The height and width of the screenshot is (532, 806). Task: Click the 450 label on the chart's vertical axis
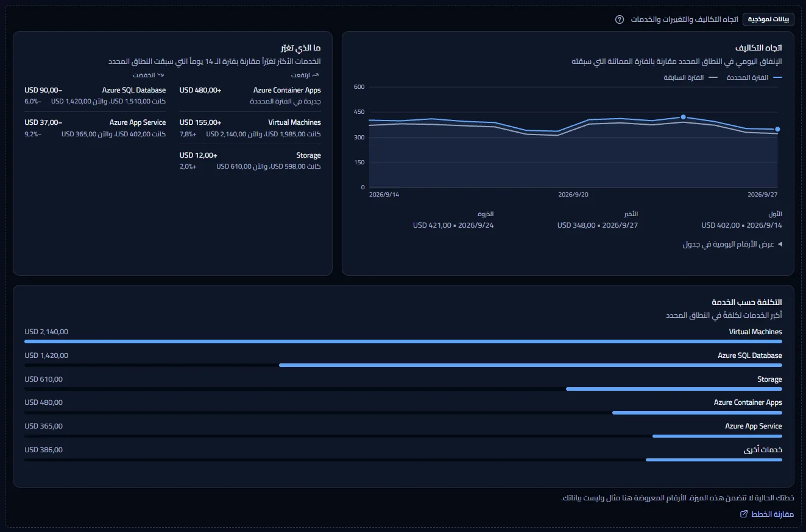click(x=359, y=112)
